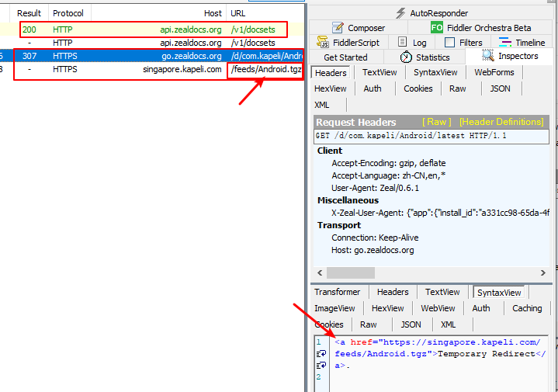This screenshot has width=558, height=392.
Task: Click the Inspectors magnifier icon
Action: (x=488, y=56)
